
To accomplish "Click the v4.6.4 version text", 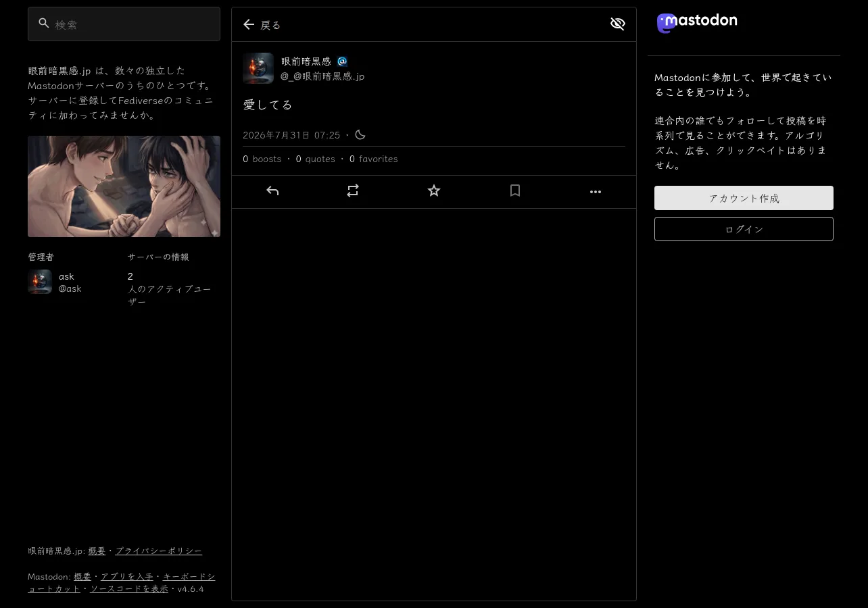I will 191,589.
